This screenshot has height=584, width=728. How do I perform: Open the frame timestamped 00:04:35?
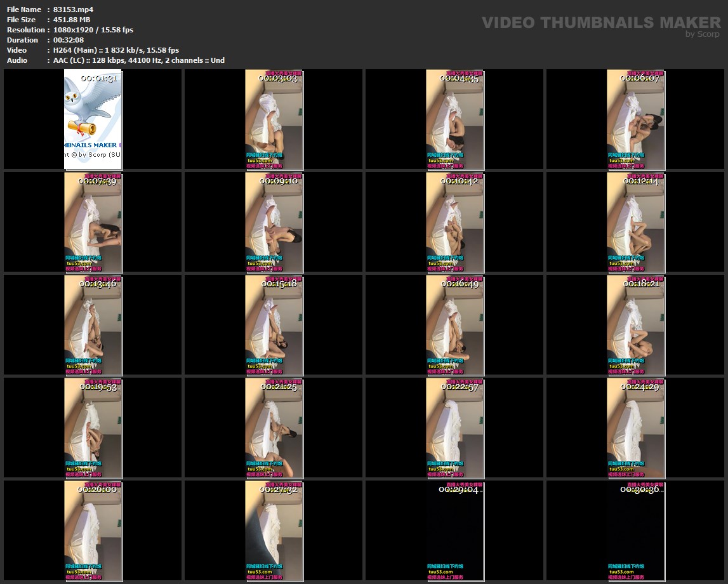(x=455, y=119)
